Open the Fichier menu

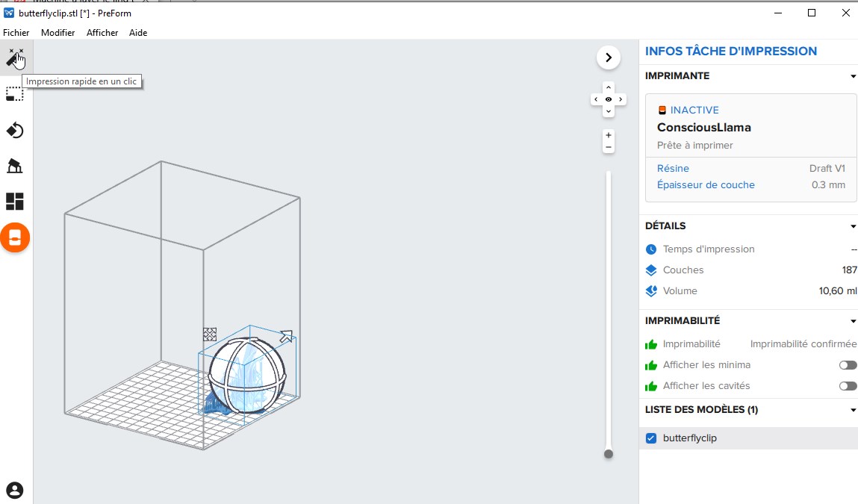point(16,33)
